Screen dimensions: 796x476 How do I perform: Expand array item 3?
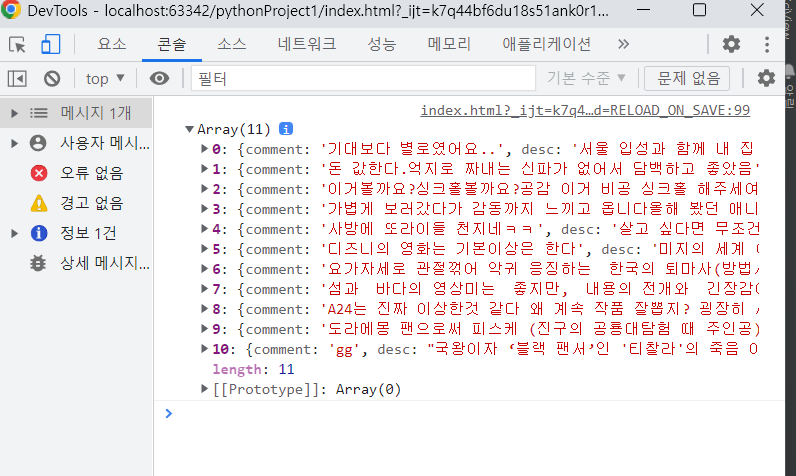204,209
